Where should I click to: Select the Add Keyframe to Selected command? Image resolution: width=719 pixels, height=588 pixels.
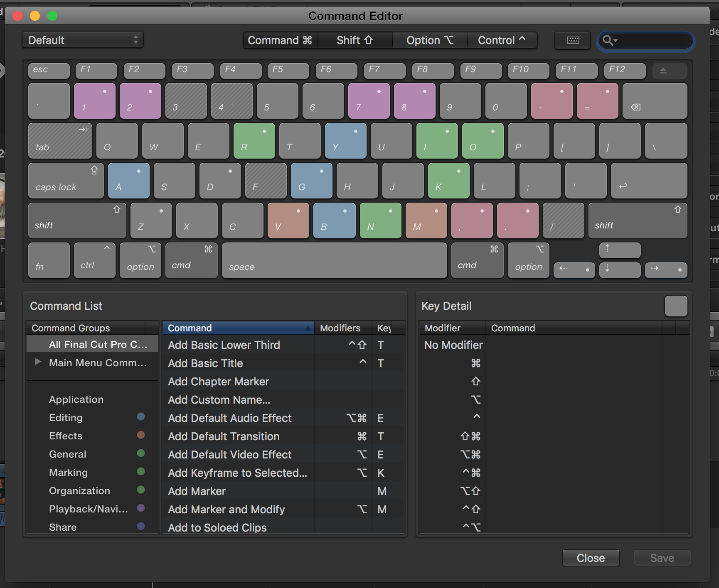pos(283,473)
